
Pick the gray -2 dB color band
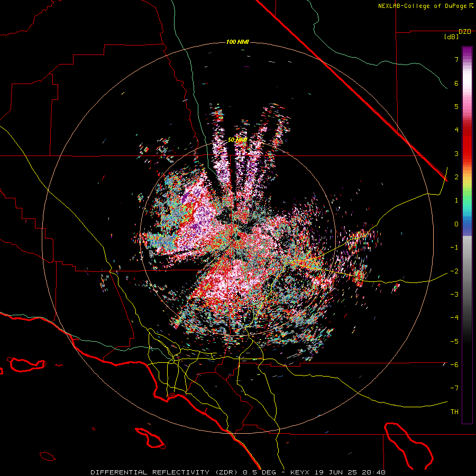467,271
